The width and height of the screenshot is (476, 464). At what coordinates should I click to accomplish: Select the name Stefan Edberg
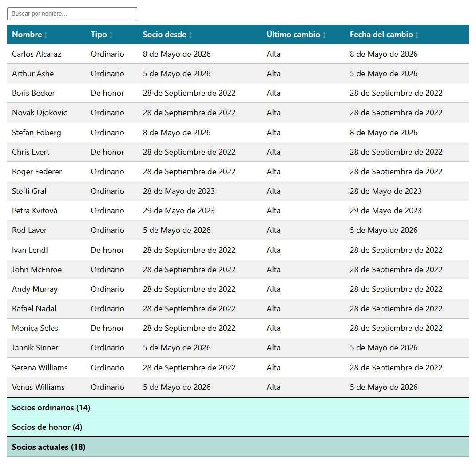coord(36,133)
